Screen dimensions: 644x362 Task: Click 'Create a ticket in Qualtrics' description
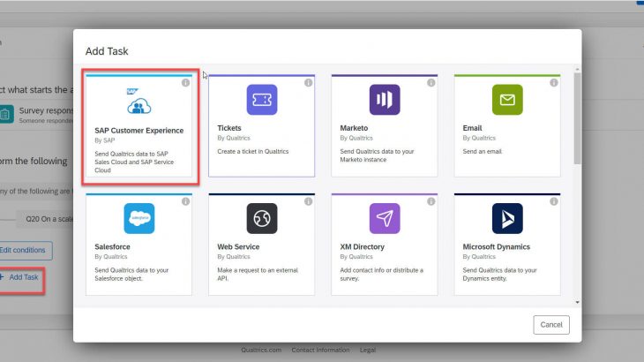pyautogui.click(x=253, y=151)
